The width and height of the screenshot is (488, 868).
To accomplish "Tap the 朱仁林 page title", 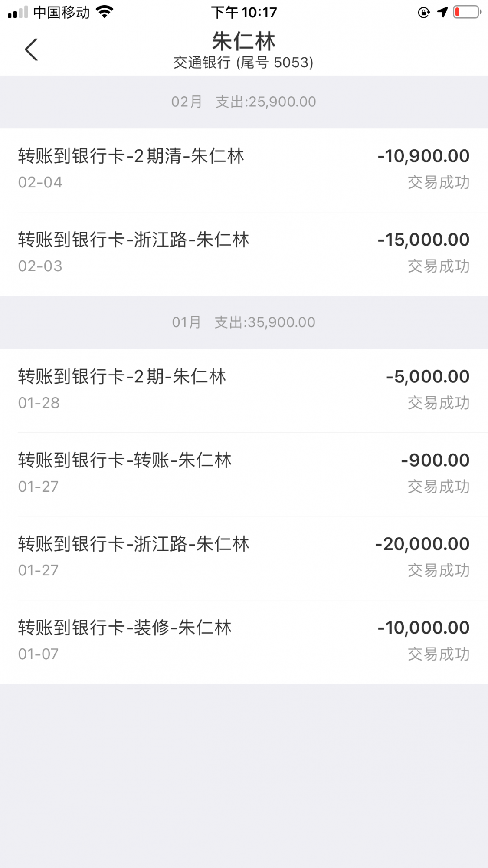I will coord(244,42).
